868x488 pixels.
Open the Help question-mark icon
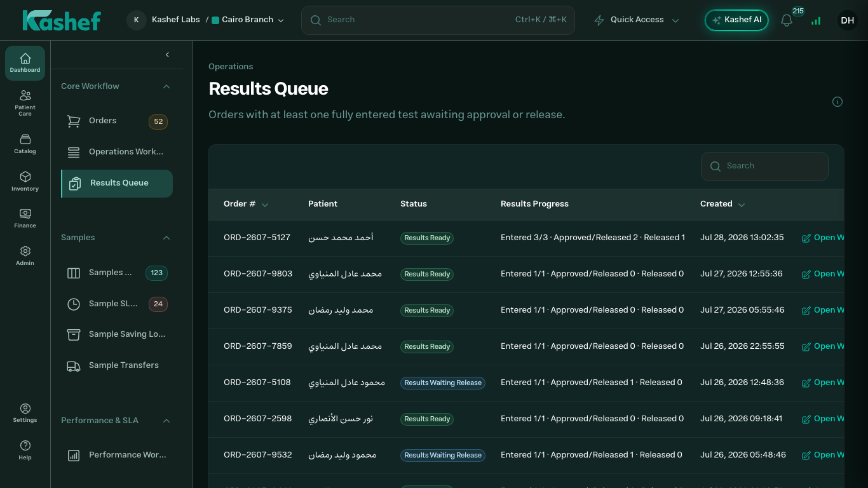[25, 450]
